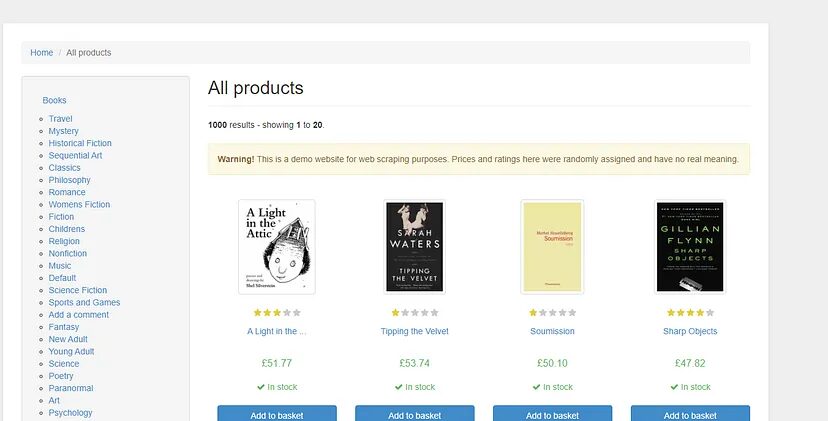The height and width of the screenshot is (421, 828).
Task: Open Historical Fiction category
Action: point(80,143)
